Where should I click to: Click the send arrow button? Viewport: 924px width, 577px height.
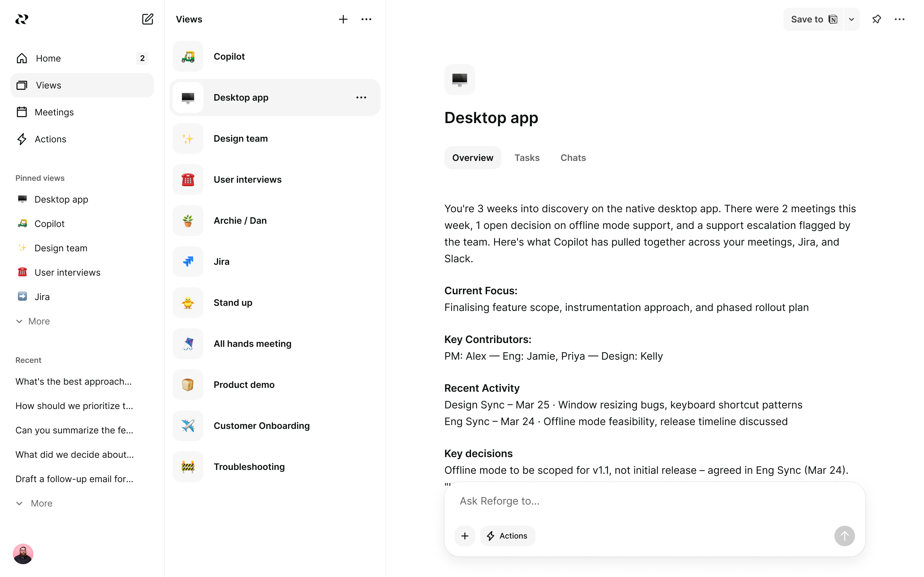click(844, 536)
